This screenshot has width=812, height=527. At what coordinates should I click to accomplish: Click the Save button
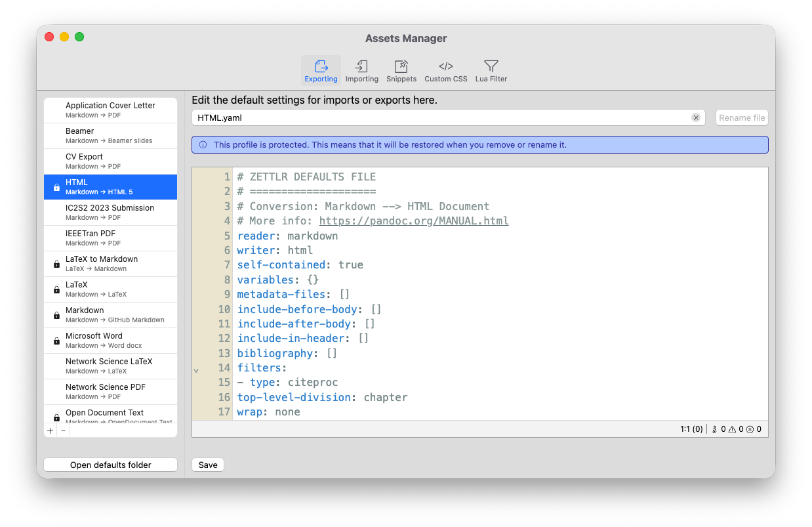208,465
